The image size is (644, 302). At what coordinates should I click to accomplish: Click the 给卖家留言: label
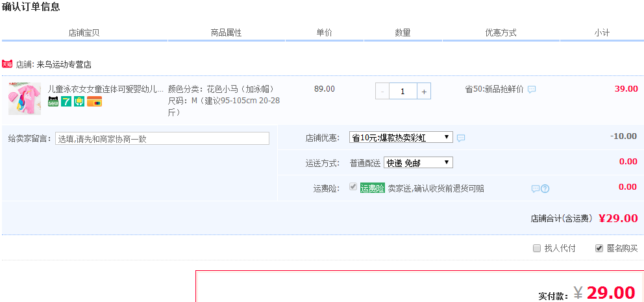click(x=30, y=139)
